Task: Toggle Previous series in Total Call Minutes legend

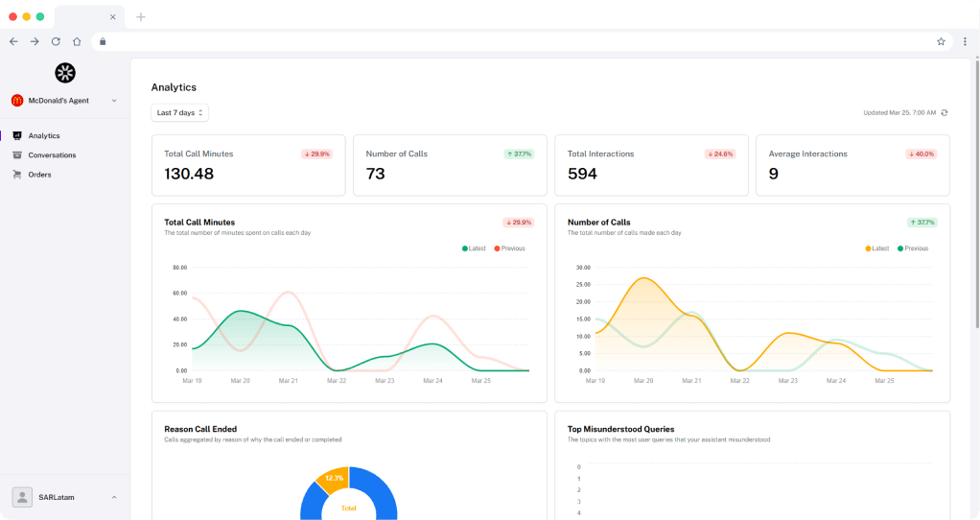Action: click(509, 248)
